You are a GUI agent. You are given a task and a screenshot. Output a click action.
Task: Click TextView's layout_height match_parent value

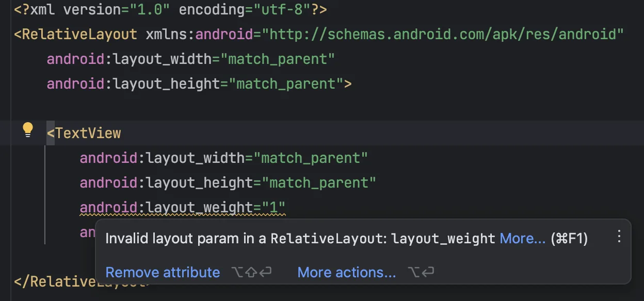[x=319, y=182]
